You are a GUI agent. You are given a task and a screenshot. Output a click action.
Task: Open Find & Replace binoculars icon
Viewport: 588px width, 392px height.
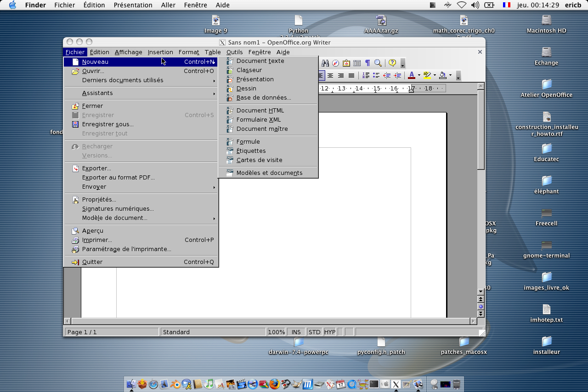point(325,63)
